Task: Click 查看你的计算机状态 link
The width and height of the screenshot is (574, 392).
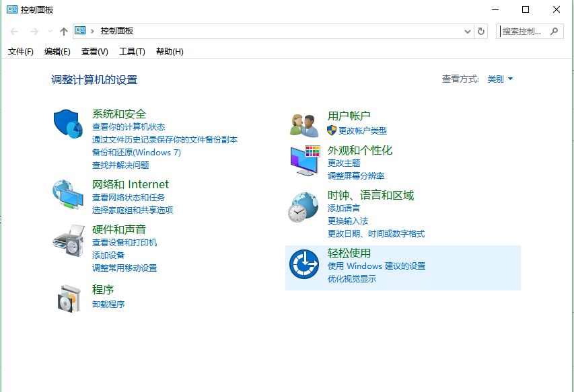Action: [x=129, y=127]
